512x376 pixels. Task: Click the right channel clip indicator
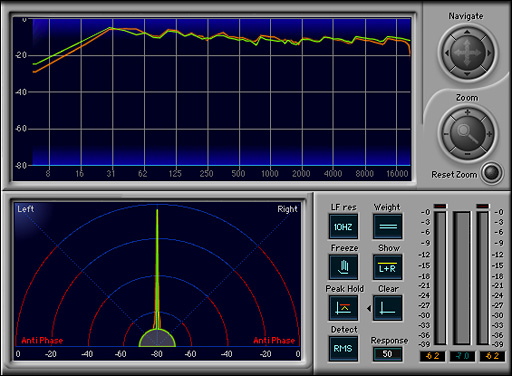coord(483,206)
